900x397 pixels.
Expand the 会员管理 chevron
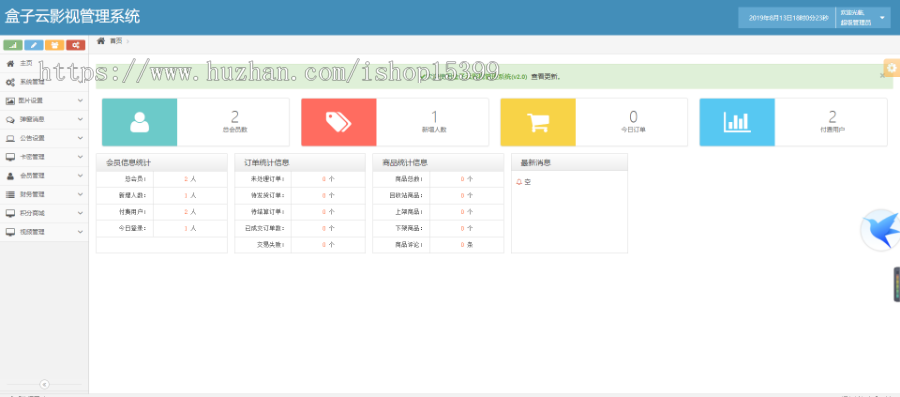[80, 176]
